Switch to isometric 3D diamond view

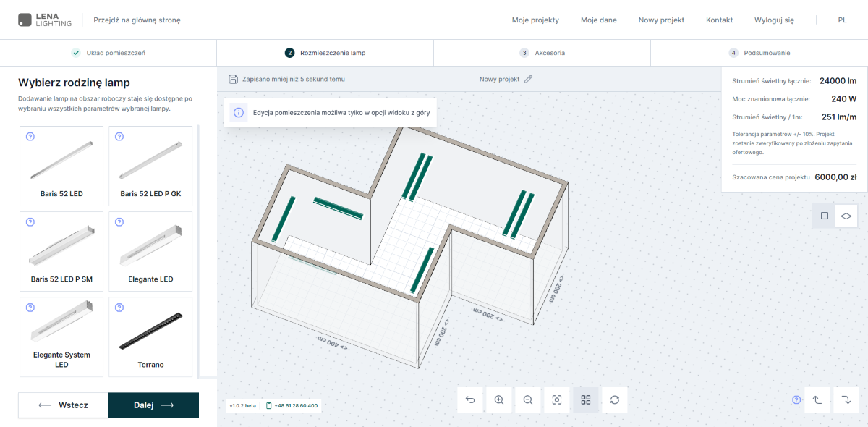[846, 216]
